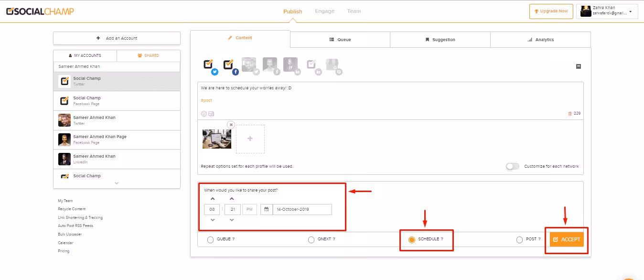This screenshot has height=280, width=644.
Task: Click the question mark next to SCHEDULE
Action: tap(442, 239)
